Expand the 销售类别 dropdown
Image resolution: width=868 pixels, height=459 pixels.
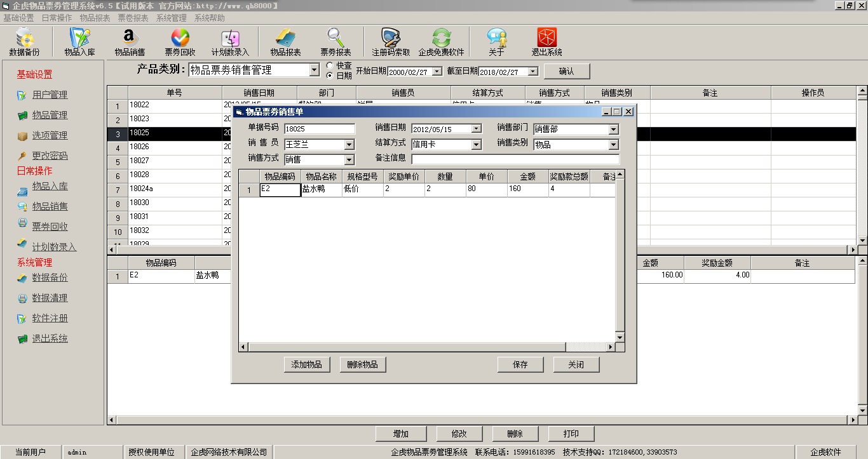613,144
